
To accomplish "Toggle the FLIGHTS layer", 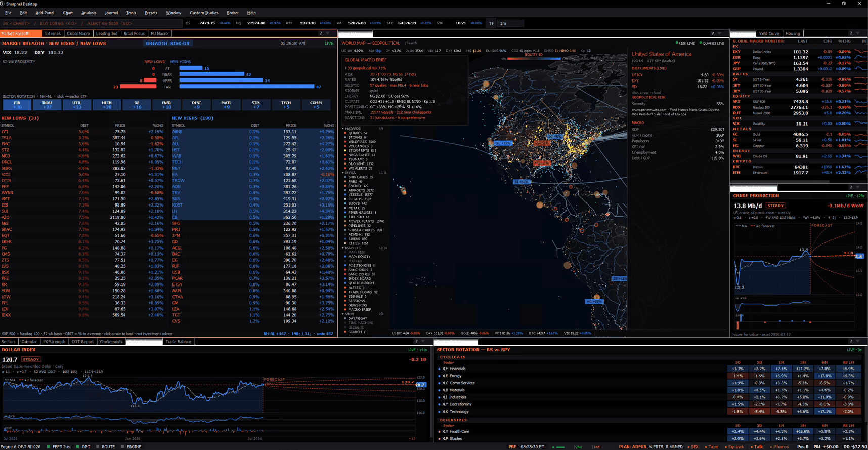I will coord(359,199).
